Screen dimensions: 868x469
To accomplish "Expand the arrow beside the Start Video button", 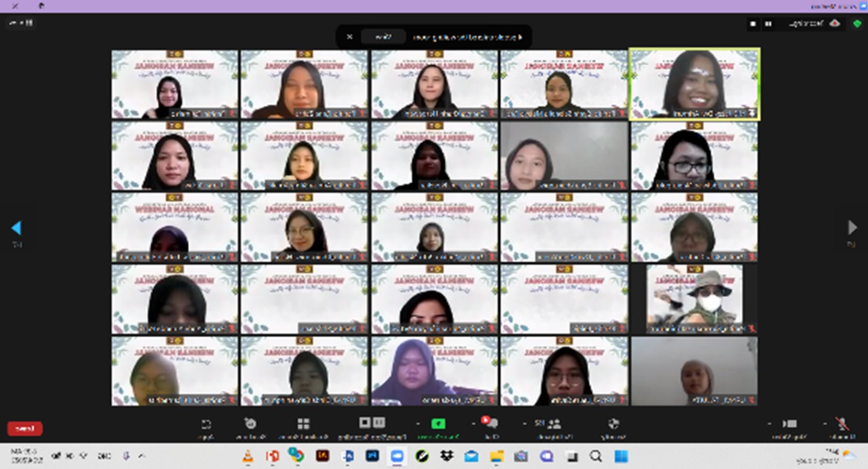I will 770,423.
